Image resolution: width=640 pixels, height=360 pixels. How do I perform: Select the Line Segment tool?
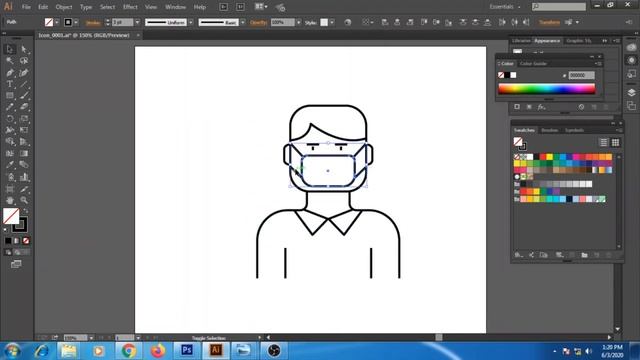click(24, 84)
